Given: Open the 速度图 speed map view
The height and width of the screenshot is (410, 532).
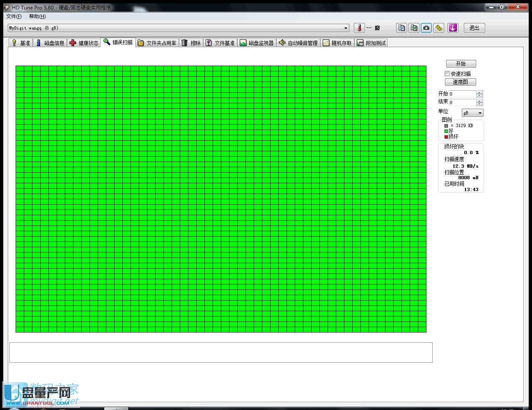Looking at the screenshot, I should click(x=460, y=82).
